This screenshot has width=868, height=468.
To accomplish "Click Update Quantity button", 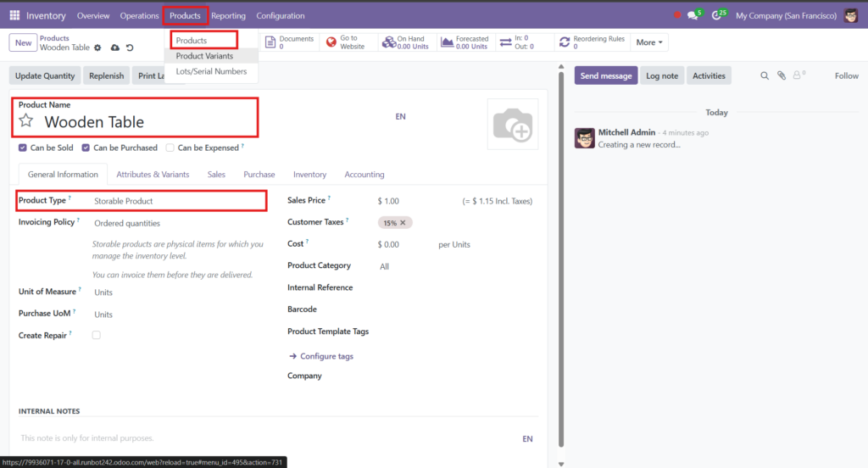I will pyautogui.click(x=45, y=75).
